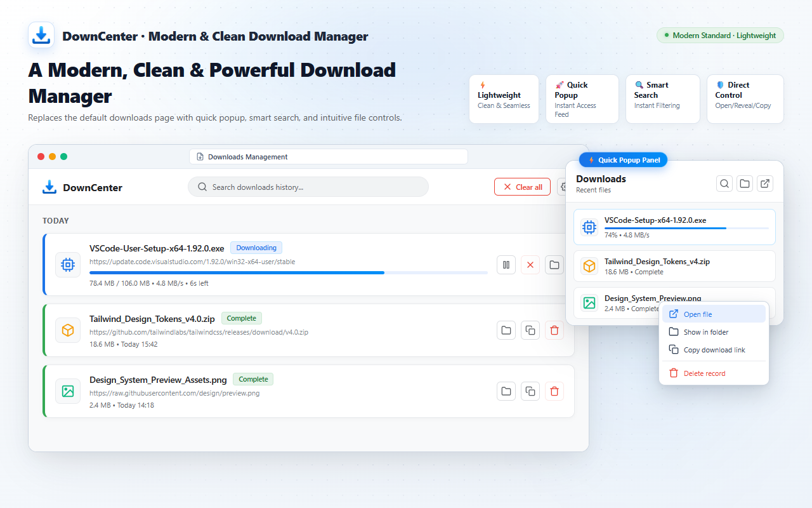The height and width of the screenshot is (508, 812).
Task: Click popup item VSCode-Setup-x64-1.92.0.exe
Action: [674, 227]
